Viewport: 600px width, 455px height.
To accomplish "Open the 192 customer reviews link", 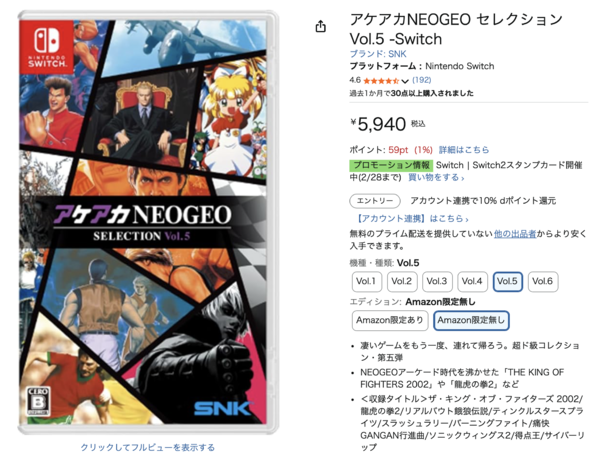I will [x=421, y=80].
